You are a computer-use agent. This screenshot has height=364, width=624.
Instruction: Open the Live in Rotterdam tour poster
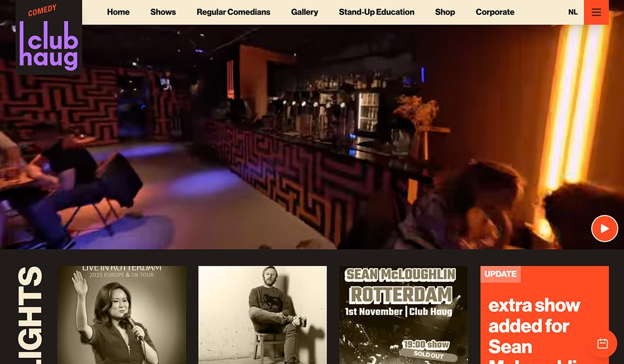click(x=121, y=315)
